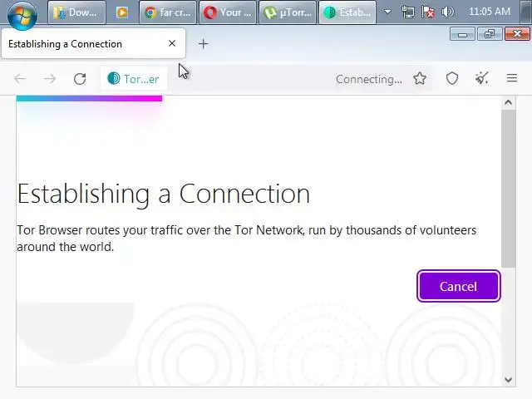Show hidden system tray icons arrow
Image resolution: width=532 pixels, height=399 pixels.
[387, 12]
